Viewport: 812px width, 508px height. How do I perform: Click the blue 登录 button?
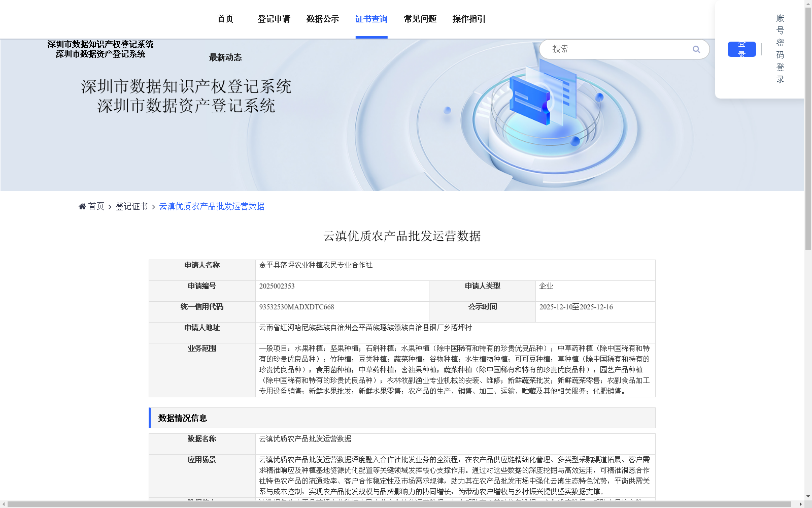(x=742, y=49)
